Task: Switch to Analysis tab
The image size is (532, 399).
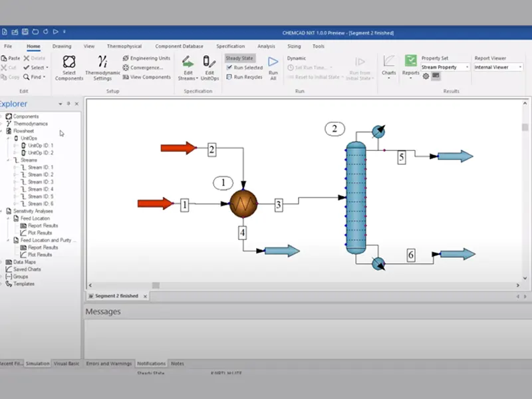Action: (x=266, y=46)
